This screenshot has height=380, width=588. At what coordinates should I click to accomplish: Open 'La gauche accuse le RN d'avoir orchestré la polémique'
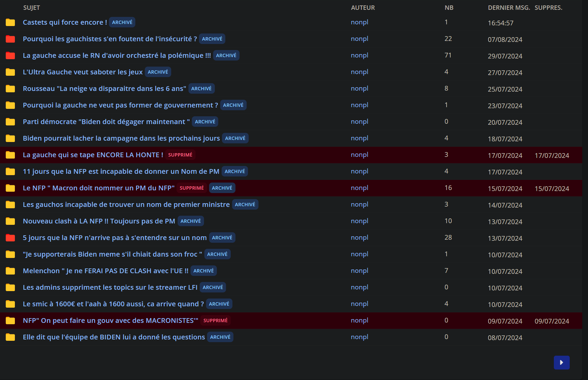coord(117,55)
